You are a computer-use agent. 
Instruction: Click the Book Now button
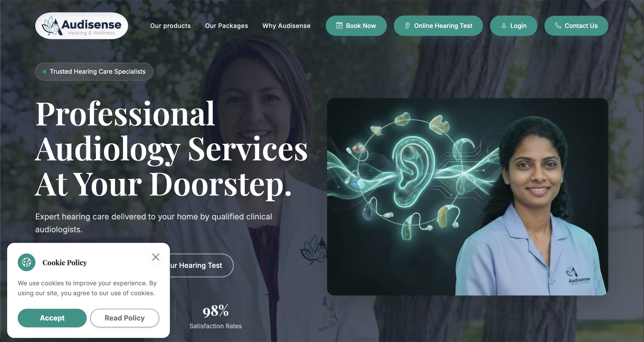click(356, 26)
